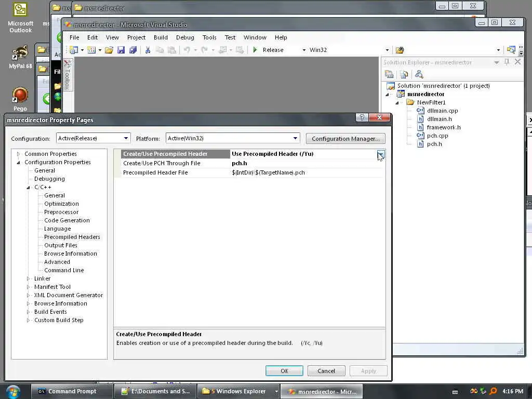Collapse NewFilter1 folder node
532x399 pixels.
coord(397,102)
